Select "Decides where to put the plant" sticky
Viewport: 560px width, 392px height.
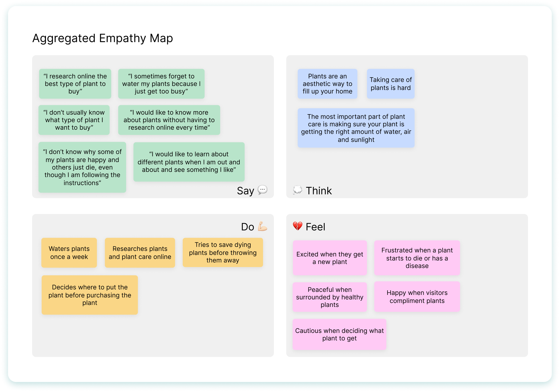[90, 295]
